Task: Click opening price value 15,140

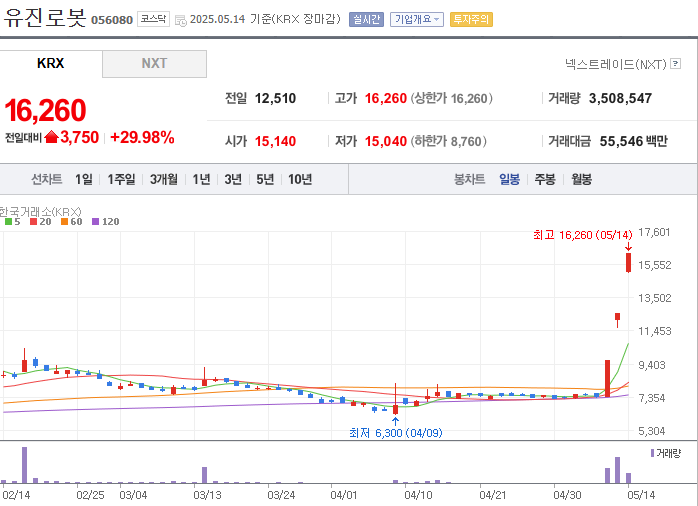Action: (x=275, y=142)
